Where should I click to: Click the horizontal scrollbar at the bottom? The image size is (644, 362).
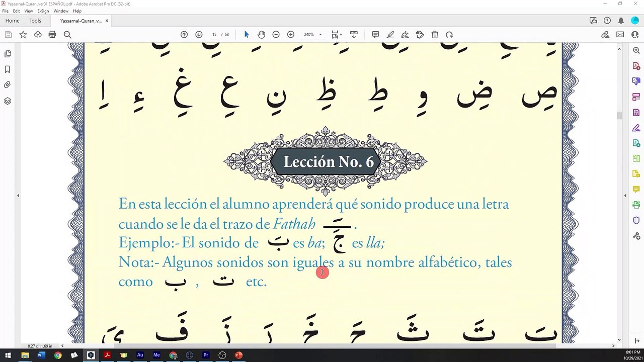(x=338, y=346)
